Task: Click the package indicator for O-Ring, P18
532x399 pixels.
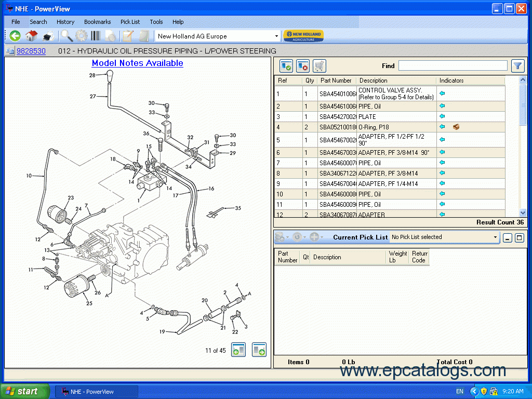Action: pos(456,127)
